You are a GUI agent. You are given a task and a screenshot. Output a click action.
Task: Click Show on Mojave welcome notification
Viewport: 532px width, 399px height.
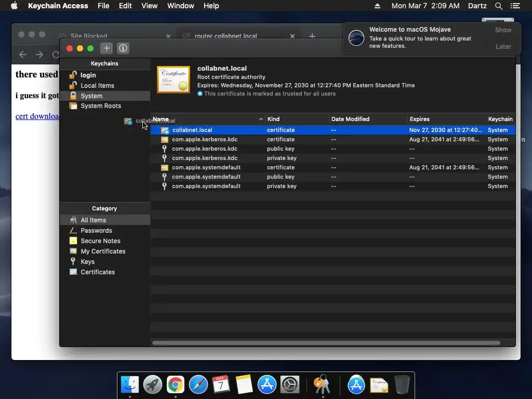click(x=503, y=30)
